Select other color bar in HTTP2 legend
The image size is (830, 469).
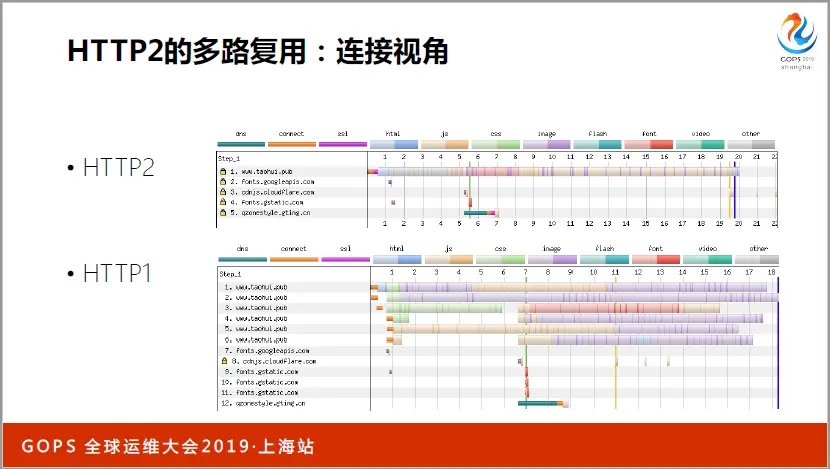[751, 145]
